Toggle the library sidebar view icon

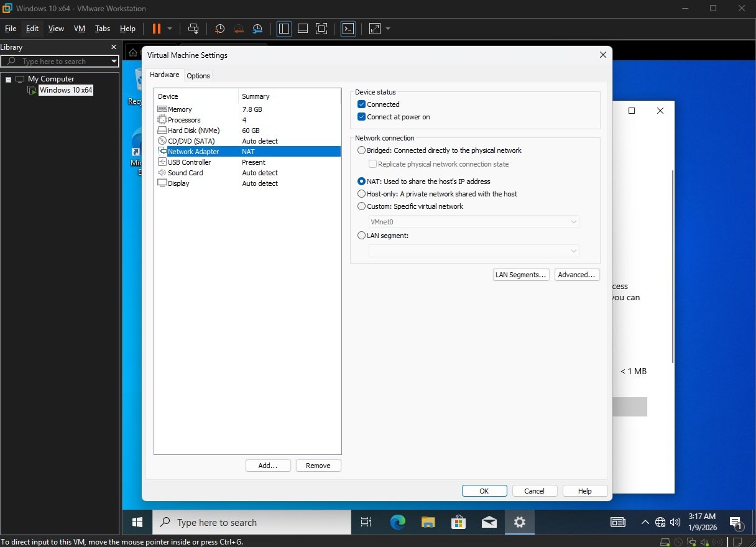pos(284,29)
